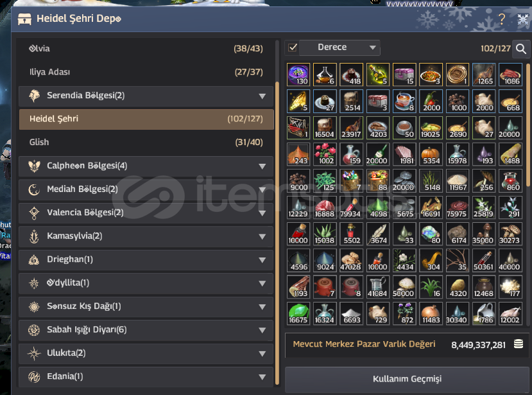
Task: Select the Iliya Adası storage entry
Action: [146, 72]
